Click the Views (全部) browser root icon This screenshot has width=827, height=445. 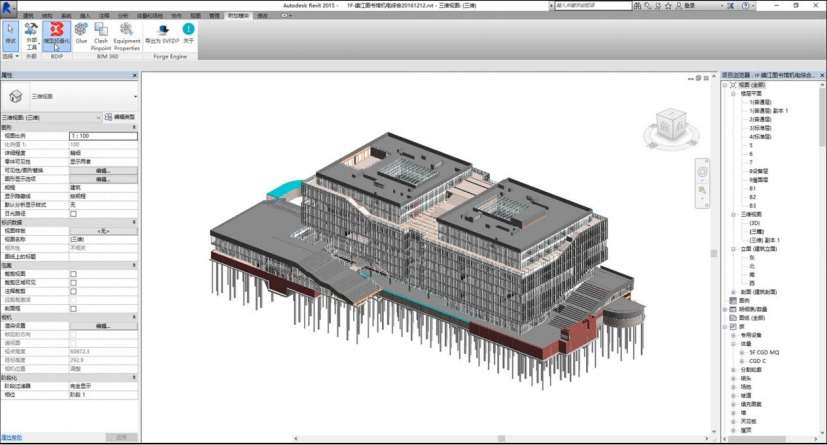point(733,85)
